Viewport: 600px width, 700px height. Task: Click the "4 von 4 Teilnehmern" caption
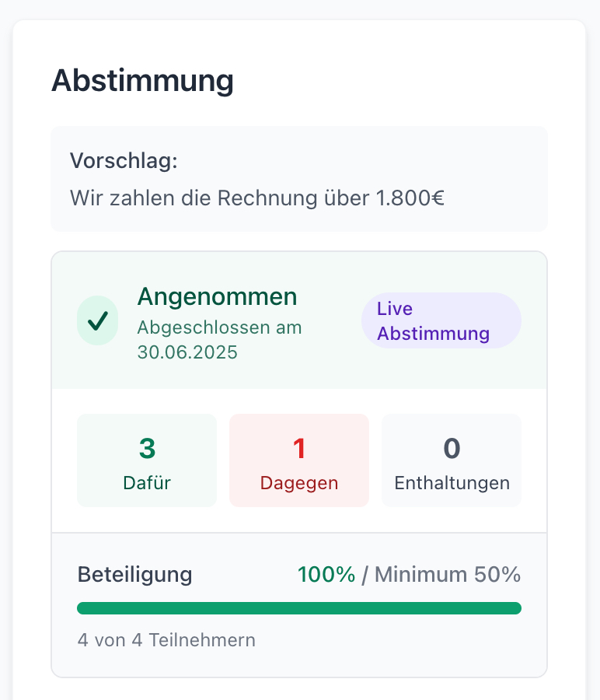click(166, 640)
